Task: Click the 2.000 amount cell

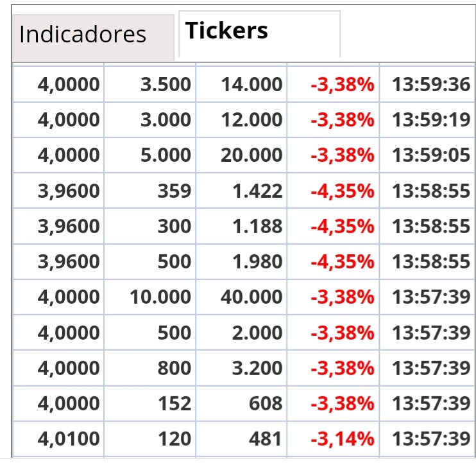Action: 241,332
